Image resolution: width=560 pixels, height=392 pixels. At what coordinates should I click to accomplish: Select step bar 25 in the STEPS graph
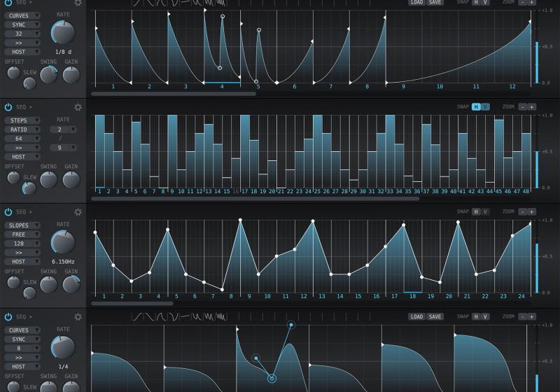coord(318,151)
